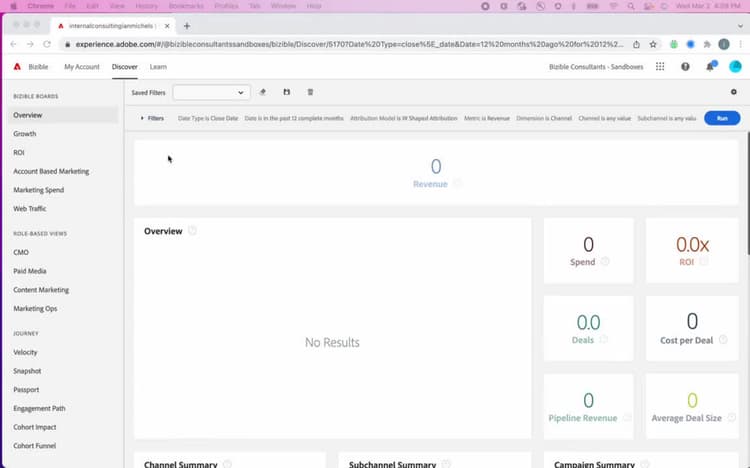750x468 pixels.
Task: Open the Passport board
Action: [x=26, y=390]
